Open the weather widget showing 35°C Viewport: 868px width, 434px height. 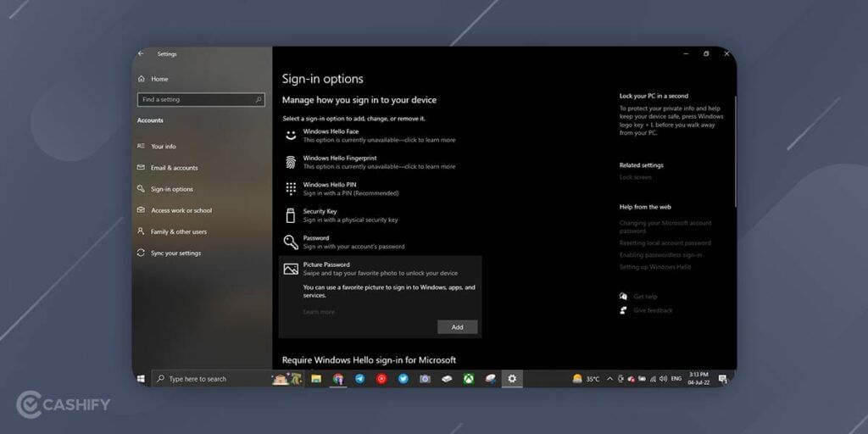(x=586, y=379)
